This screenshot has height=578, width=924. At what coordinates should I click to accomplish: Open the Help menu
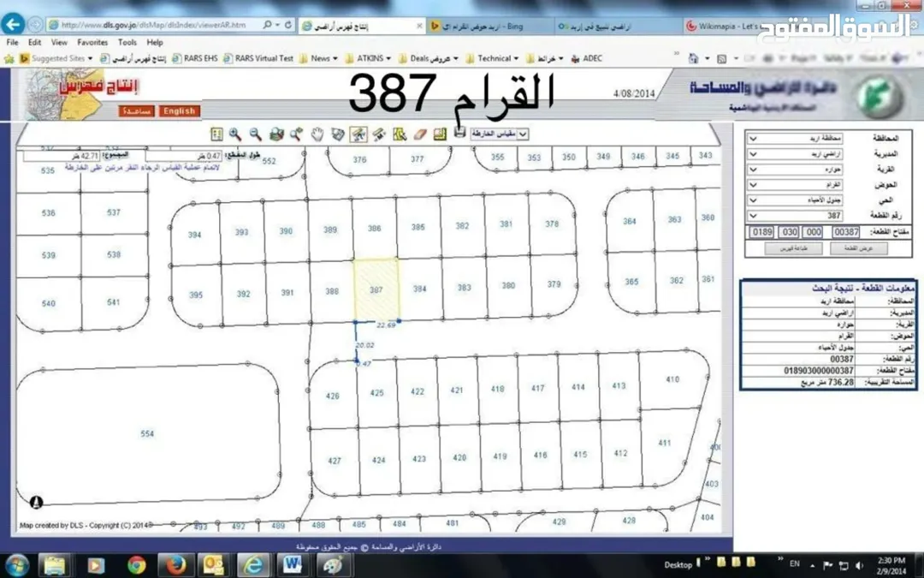155,43
